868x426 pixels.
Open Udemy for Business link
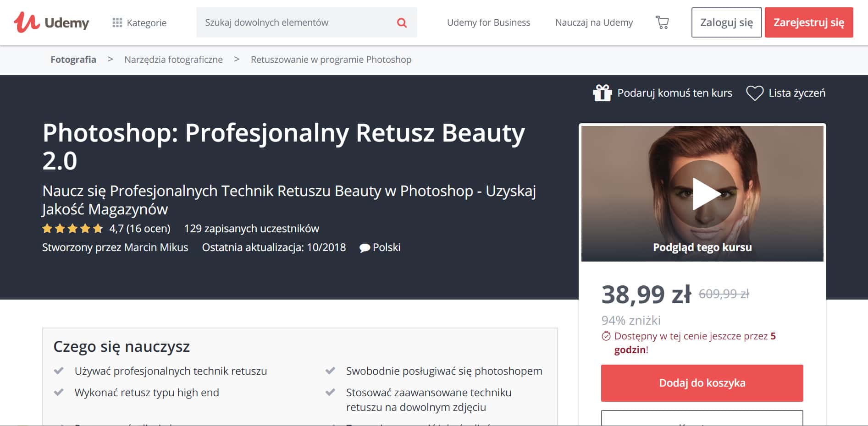488,22
